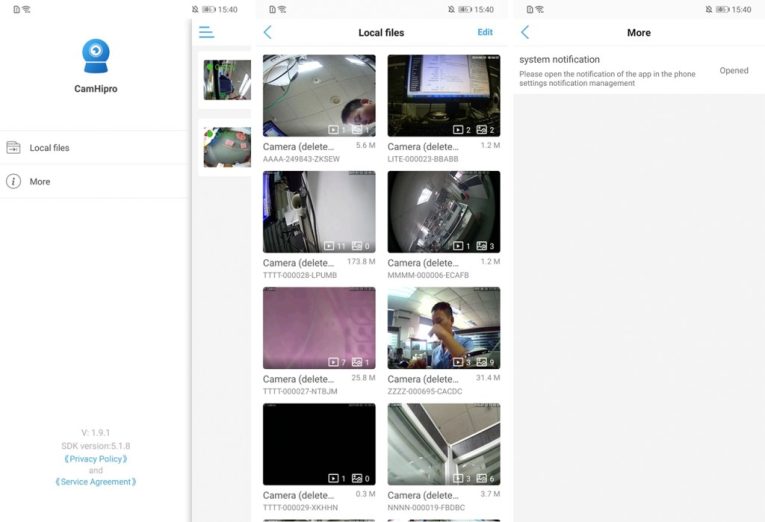Go back from the Local files screen

267,33
